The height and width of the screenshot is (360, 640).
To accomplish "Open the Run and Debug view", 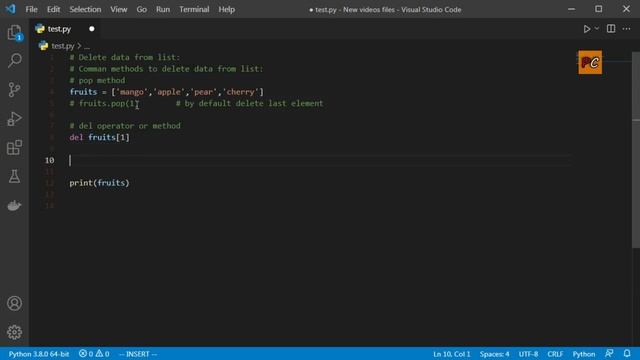I will pyautogui.click(x=14, y=119).
